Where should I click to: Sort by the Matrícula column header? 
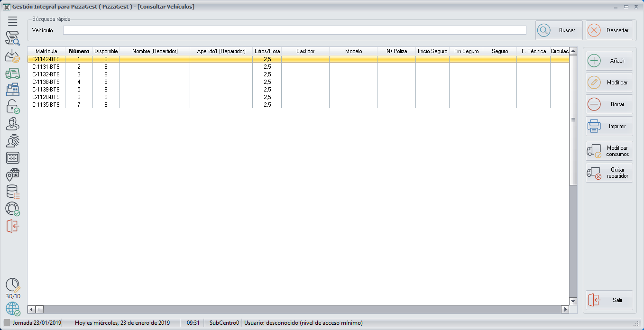pos(46,51)
